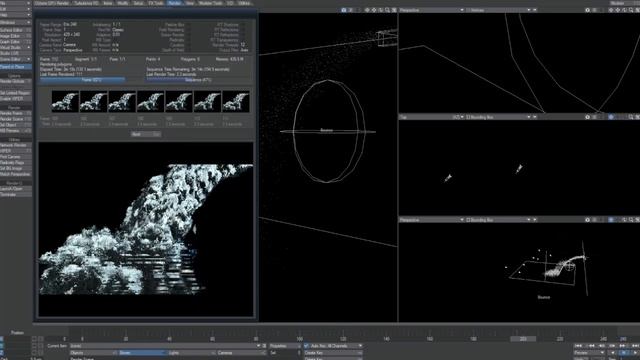Image resolution: width=640 pixels, height=360 pixels.
Task: Open the Preview dropdown near playback
Action: click(x=589, y=353)
